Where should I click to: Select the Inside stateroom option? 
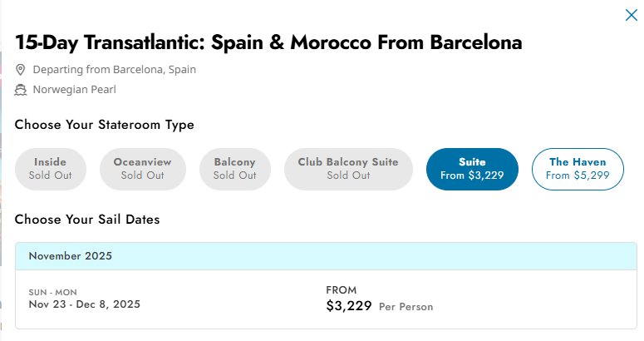51,169
